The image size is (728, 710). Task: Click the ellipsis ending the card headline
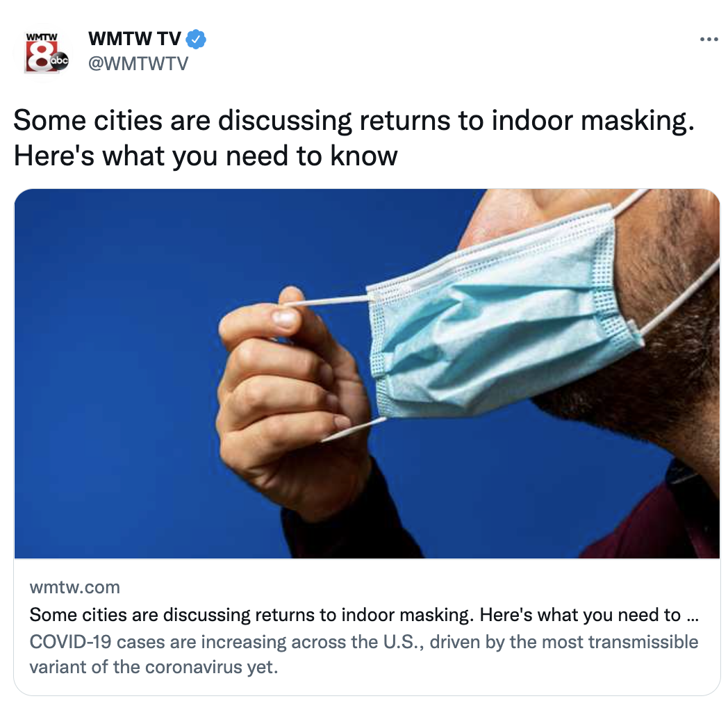click(x=693, y=618)
